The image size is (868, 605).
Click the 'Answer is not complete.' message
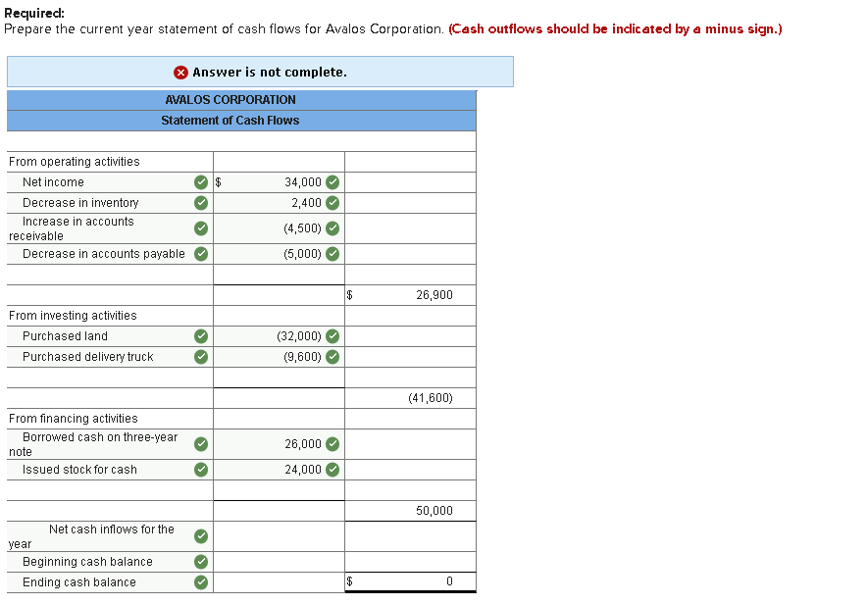point(270,73)
